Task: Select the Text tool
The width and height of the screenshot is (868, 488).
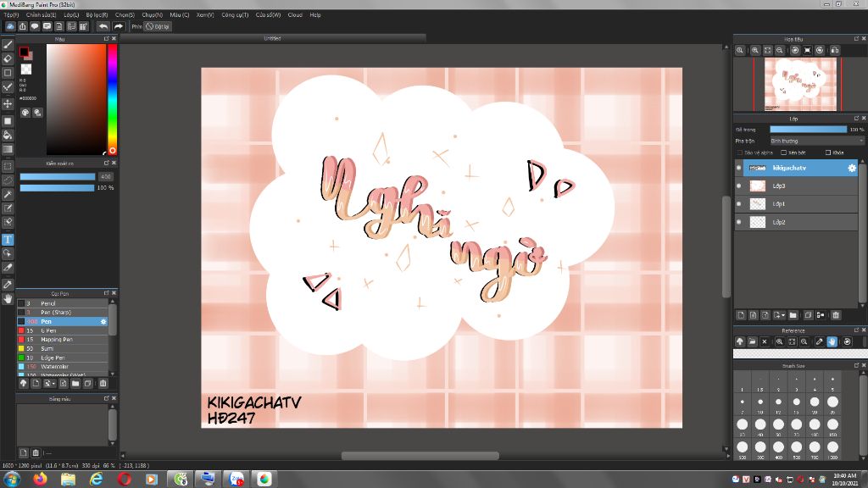Action: (8, 240)
